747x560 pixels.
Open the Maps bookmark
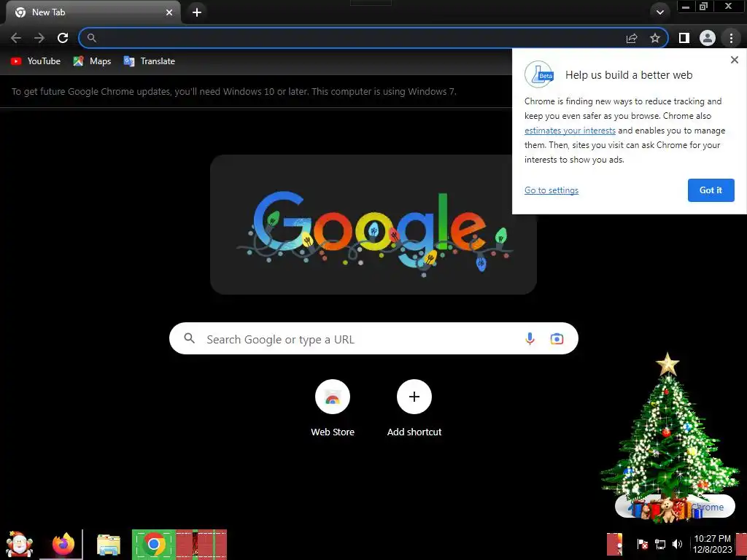coord(92,61)
